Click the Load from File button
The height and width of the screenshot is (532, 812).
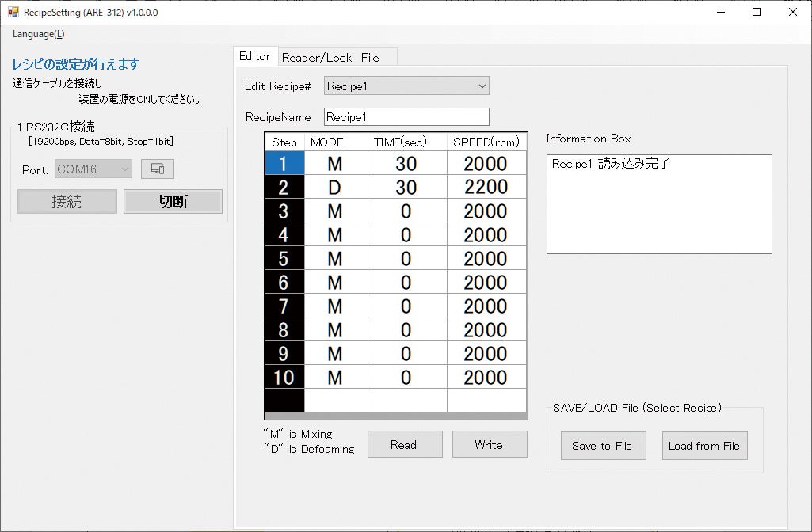point(704,446)
